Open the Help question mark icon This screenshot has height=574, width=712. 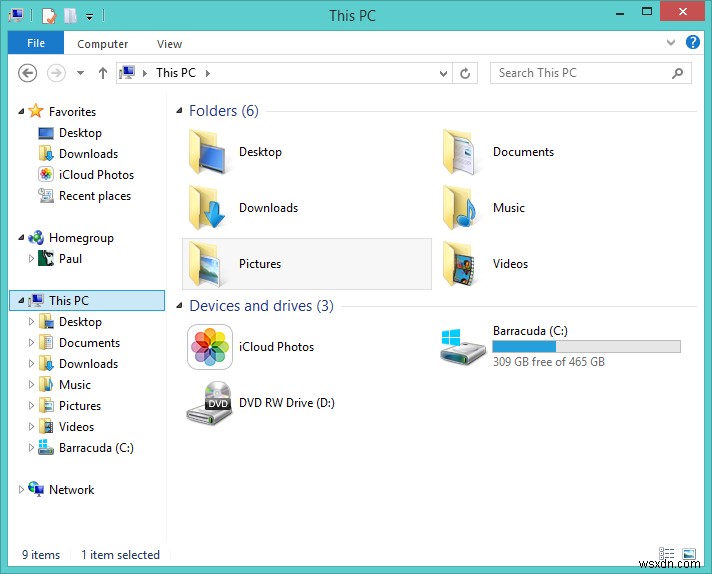click(x=692, y=43)
